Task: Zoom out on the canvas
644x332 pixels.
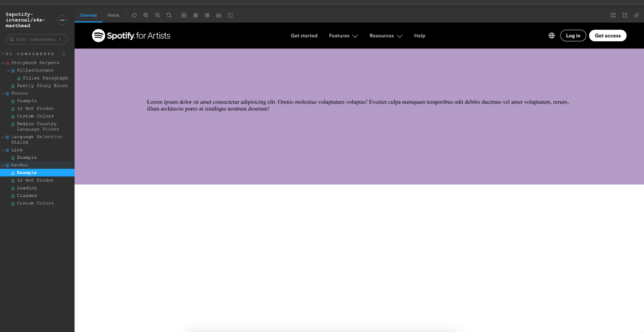Action: [x=158, y=15]
